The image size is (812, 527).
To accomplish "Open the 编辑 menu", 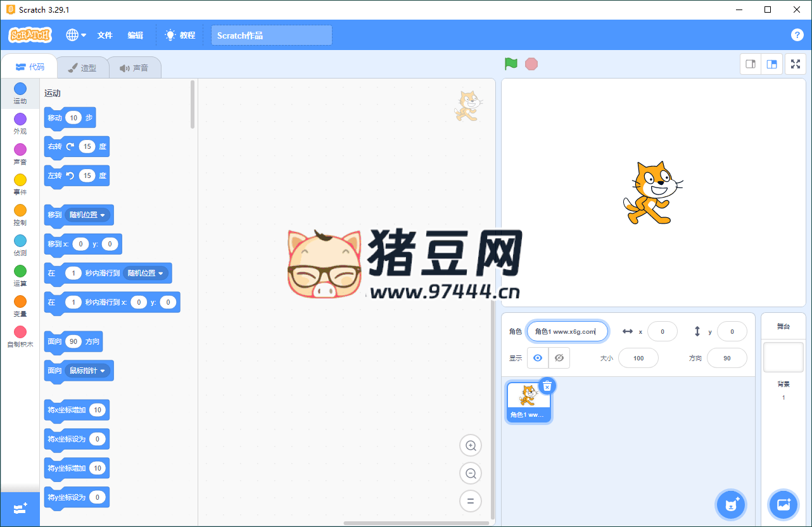I will click(x=135, y=35).
